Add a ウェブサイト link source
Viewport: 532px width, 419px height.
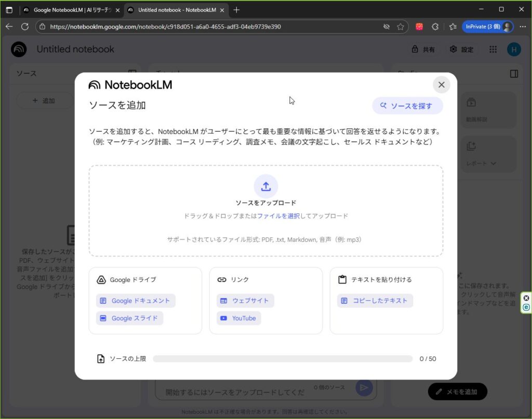[245, 301]
